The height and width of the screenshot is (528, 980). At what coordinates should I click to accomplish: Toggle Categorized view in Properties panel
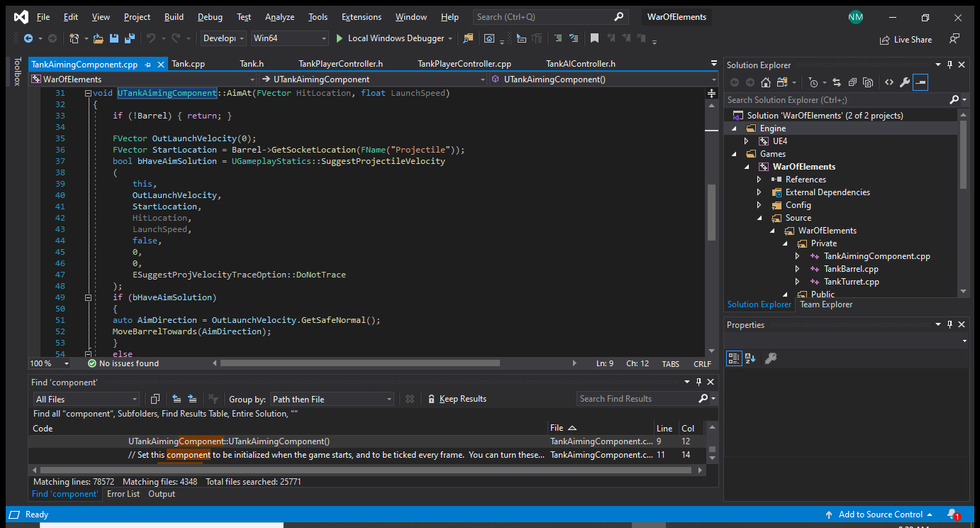734,358
